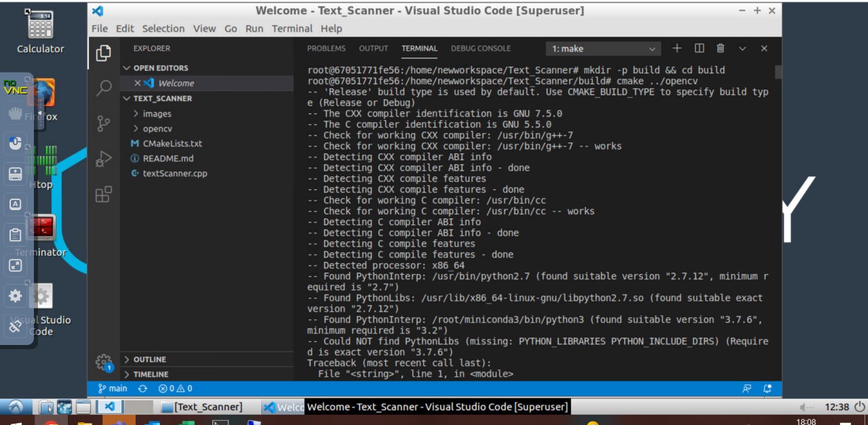This screenshot has width=868, height=425.
Task: Open the Run and Debug panel
Action: coord(103,159)
